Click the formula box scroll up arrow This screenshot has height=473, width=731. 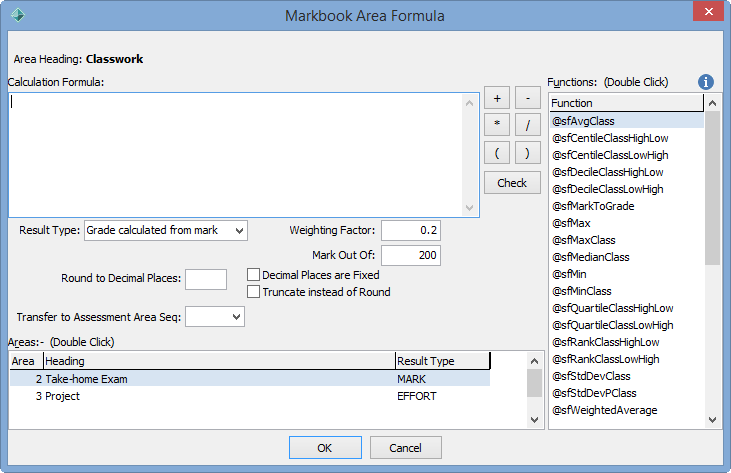tap(469, 103)
